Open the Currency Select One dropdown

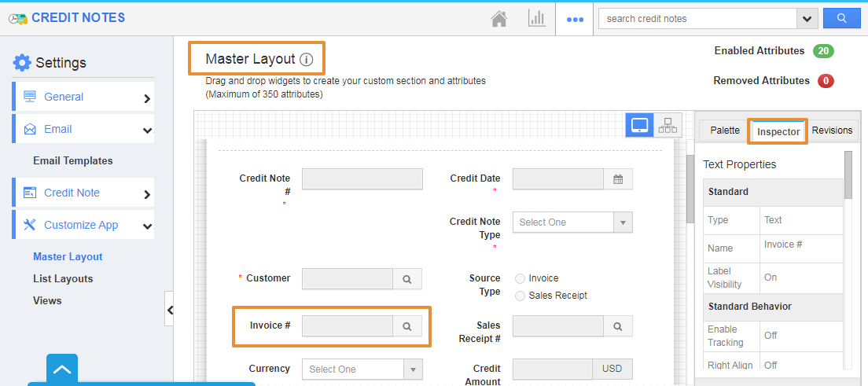pyautogui.click(x=362, y=369)
